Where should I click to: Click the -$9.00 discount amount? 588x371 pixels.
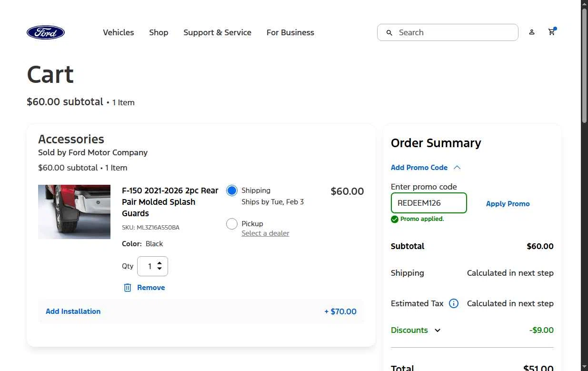(541, 330)
